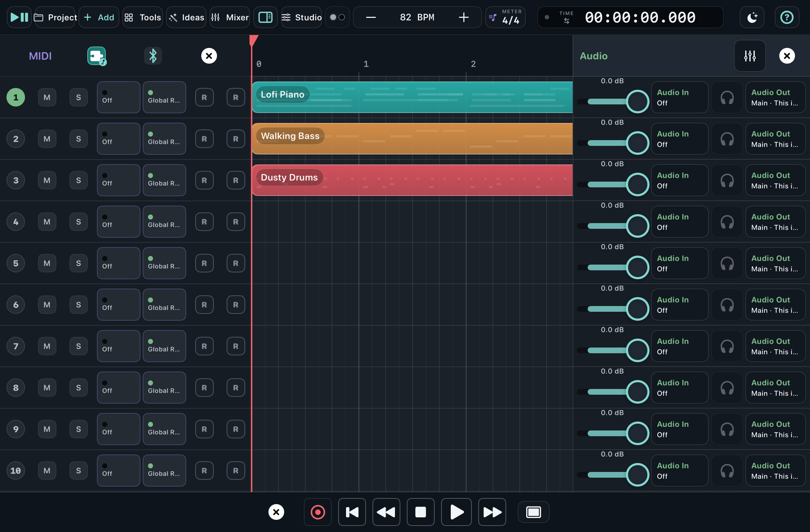The image size is (810, 532).
Task: Click the play/pause icon in the top bar
Action: tap(19, 17)
